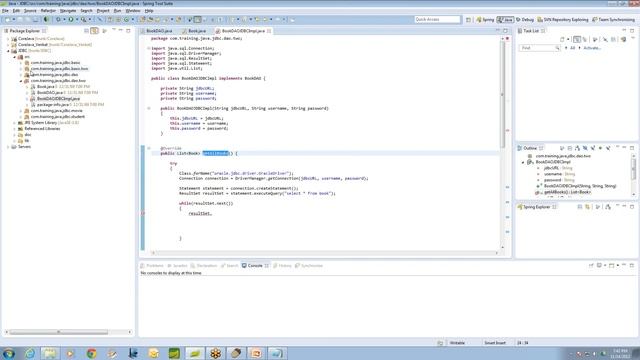
Task: Click the Focus on Workweek icon in Task List
Action: 595,40
